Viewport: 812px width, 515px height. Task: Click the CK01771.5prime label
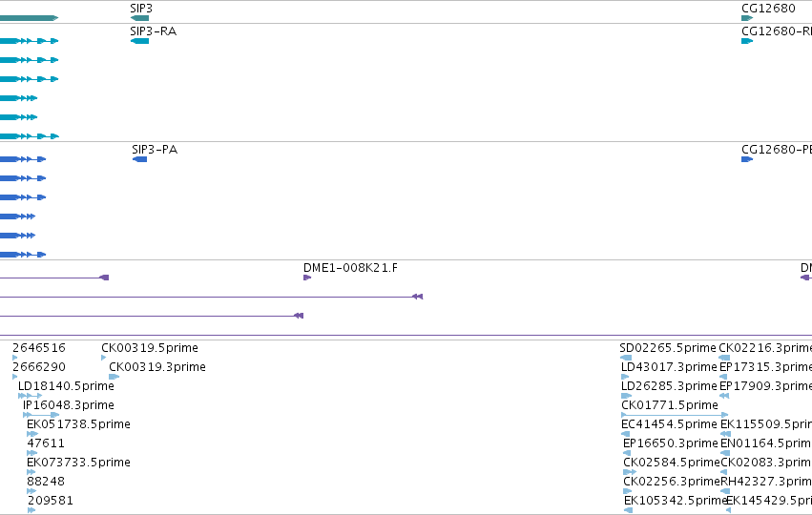click(x=670, y=405)
